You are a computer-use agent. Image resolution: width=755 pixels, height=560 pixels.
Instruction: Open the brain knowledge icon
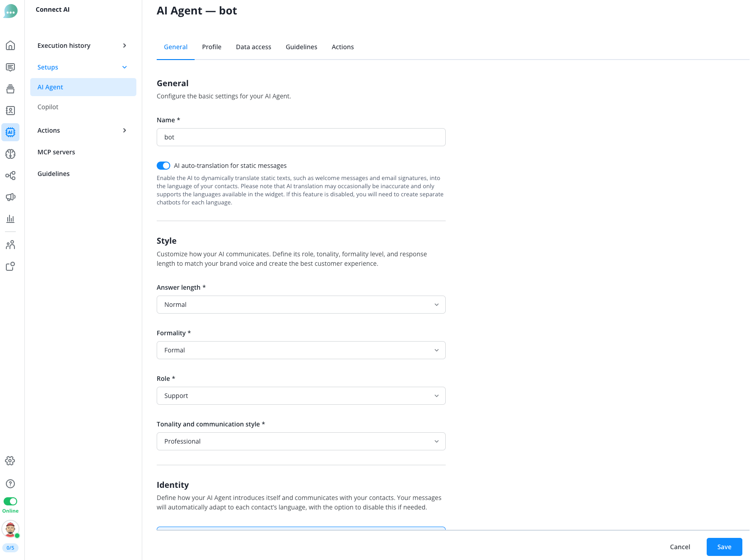[x=10, y=154]
